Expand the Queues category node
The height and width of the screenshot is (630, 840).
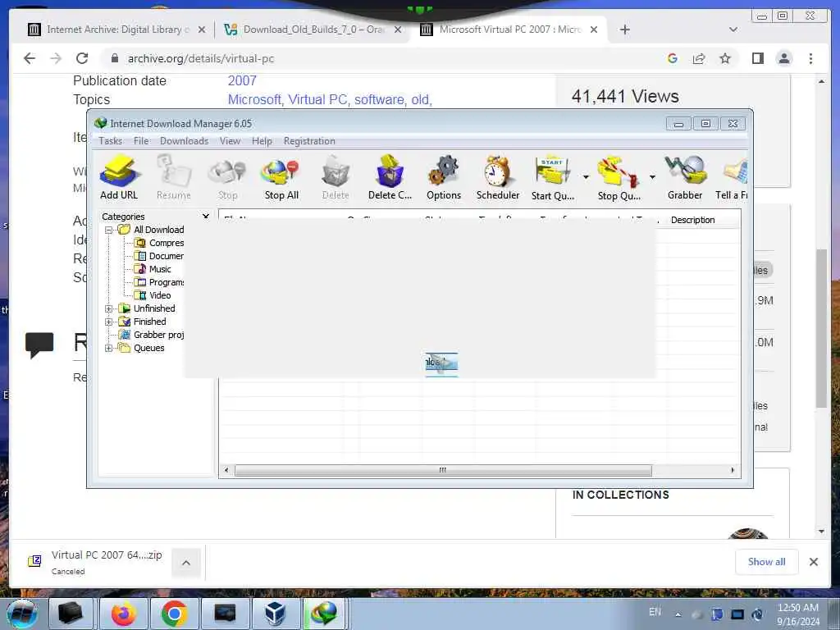(x=109, y=348)
